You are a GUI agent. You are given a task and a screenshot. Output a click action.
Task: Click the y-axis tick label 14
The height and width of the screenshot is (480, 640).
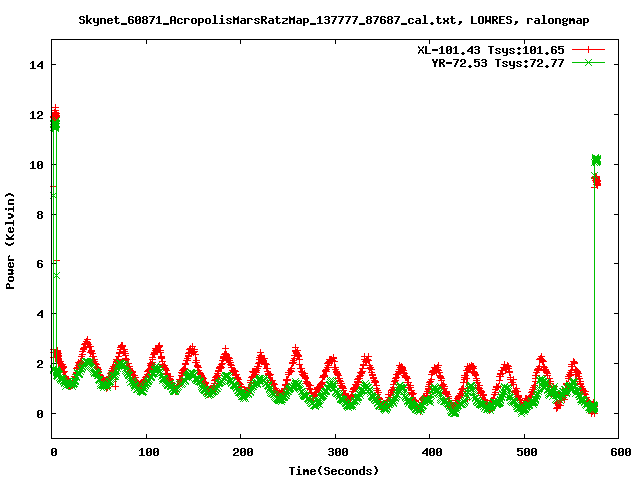pos(36,65)
